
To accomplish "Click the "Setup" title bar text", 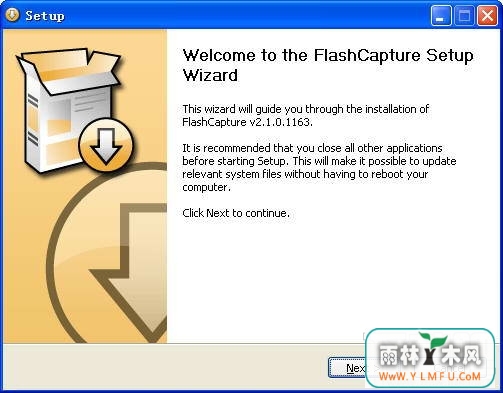I will 45,16.
